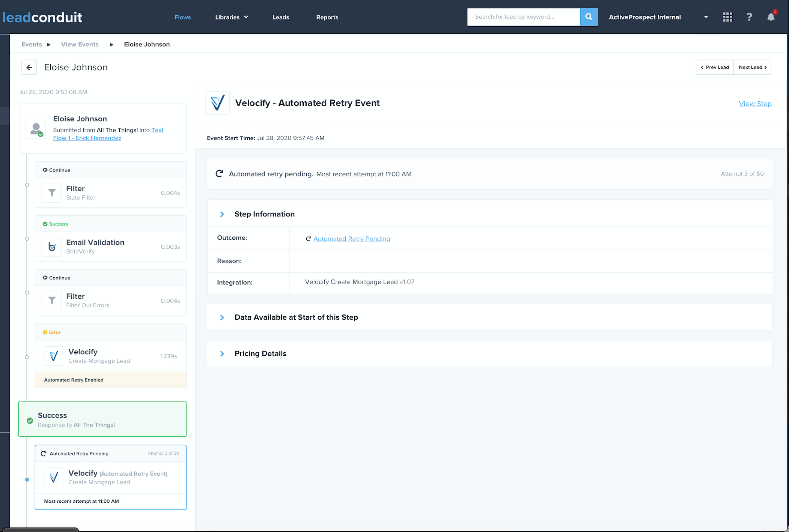Go to the Leads tab
Viewport: 789px width, 532px height.
(280, 17)
